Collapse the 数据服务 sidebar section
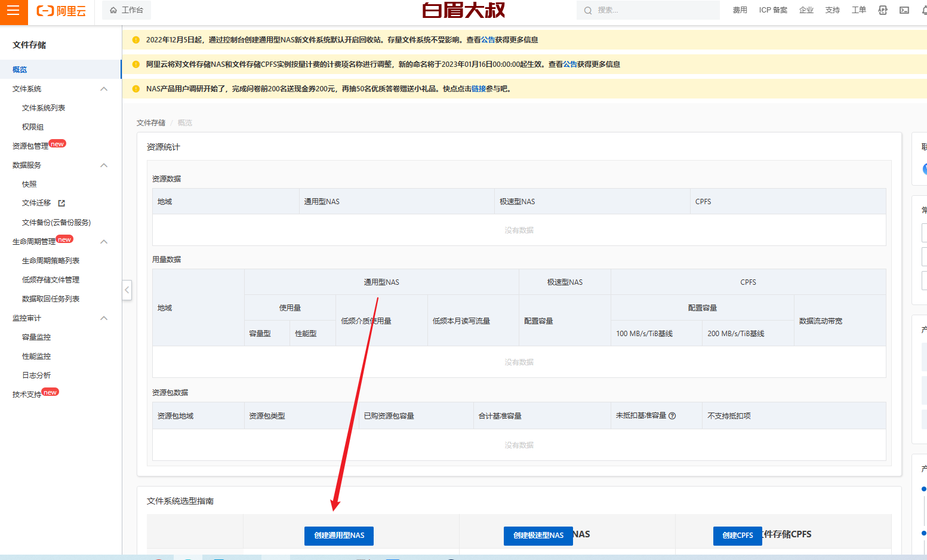The height and width of the screenshot is (560, 927). pyautogui.click(x=104, y=165)
